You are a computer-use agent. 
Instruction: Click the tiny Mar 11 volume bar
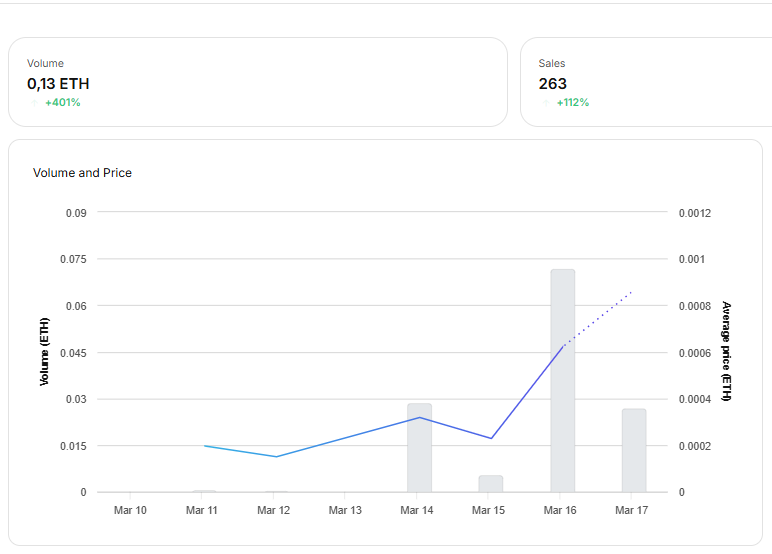[x=204, y=491]
